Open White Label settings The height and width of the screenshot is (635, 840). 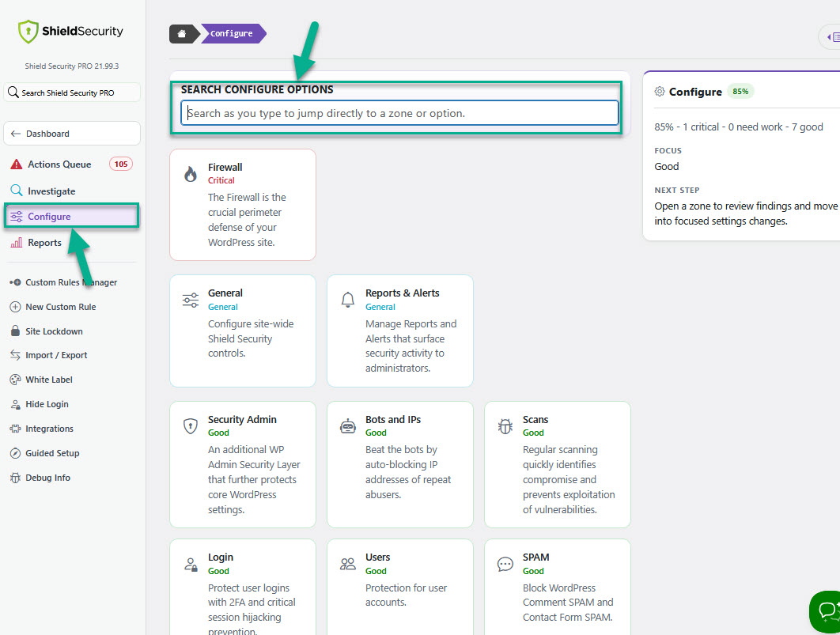pyautogui.click(x=49, y=380)
